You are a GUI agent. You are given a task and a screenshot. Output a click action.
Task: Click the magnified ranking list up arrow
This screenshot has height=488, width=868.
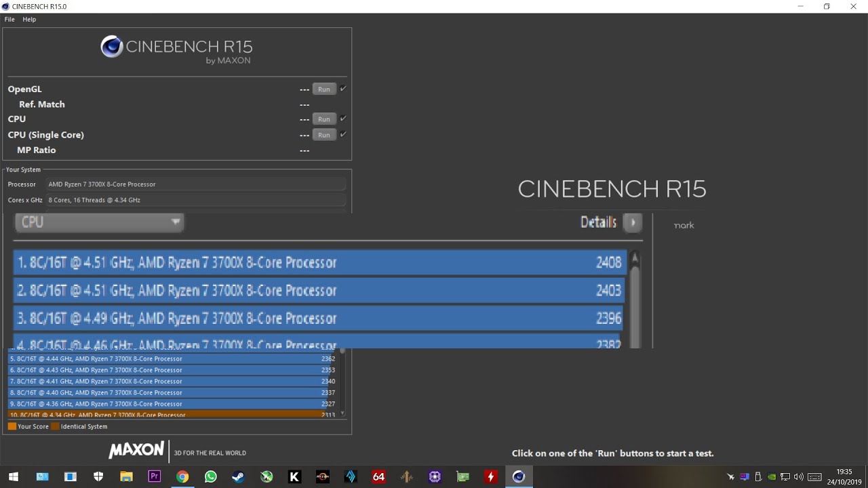pyautogui.click(x=635, y=259)
